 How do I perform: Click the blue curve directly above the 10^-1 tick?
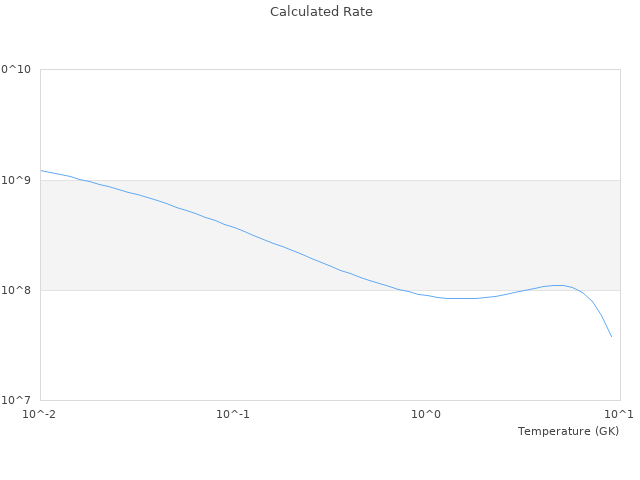click(233, 227)
